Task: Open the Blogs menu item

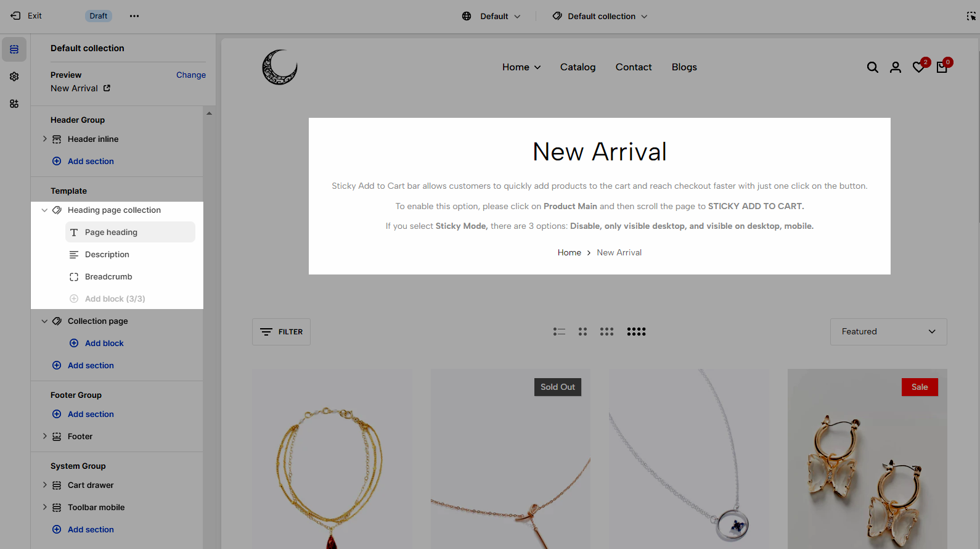Action: point(684,67)
